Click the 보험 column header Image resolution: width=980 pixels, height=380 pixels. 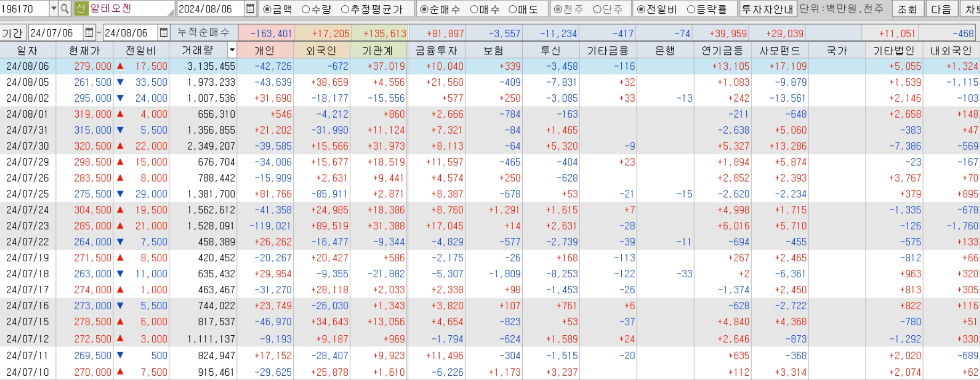(493, 51)
